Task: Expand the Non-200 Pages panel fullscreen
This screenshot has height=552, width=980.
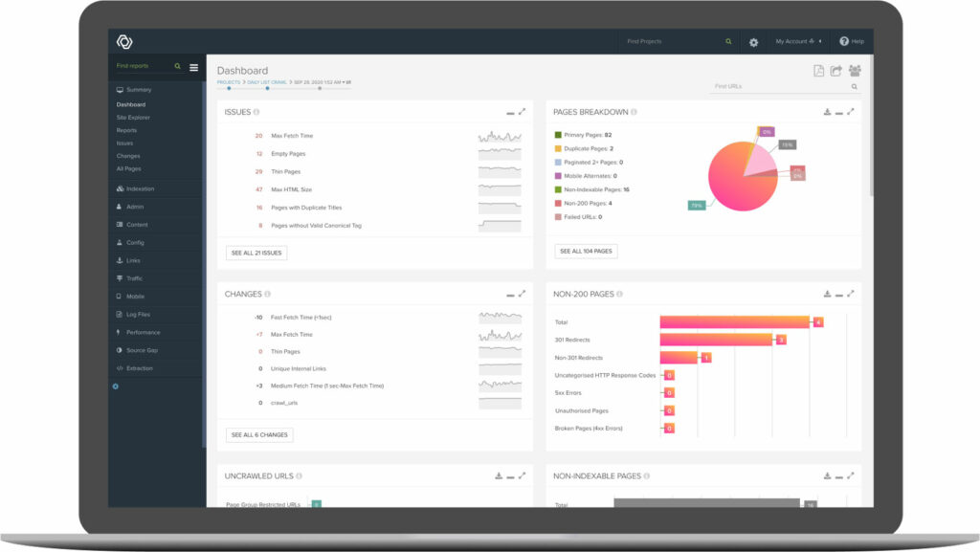Action: pyautogui.click(x=851, y=294)
